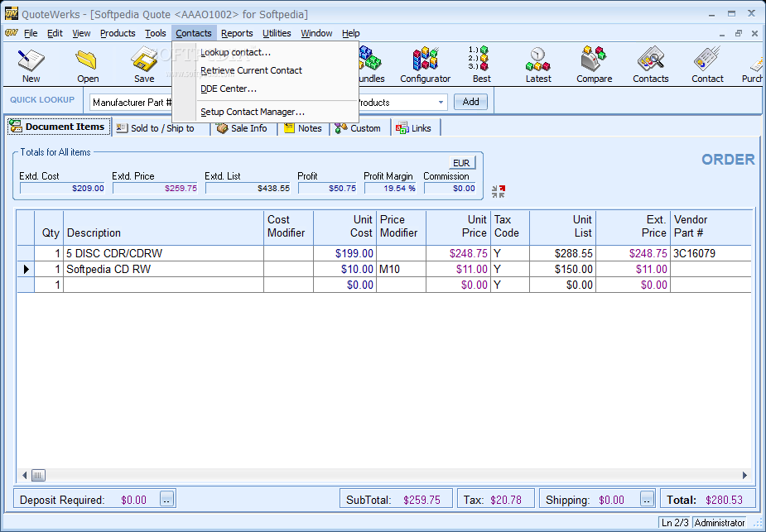
Task: Switch to the Notes tab
Action: pos(304,128)
